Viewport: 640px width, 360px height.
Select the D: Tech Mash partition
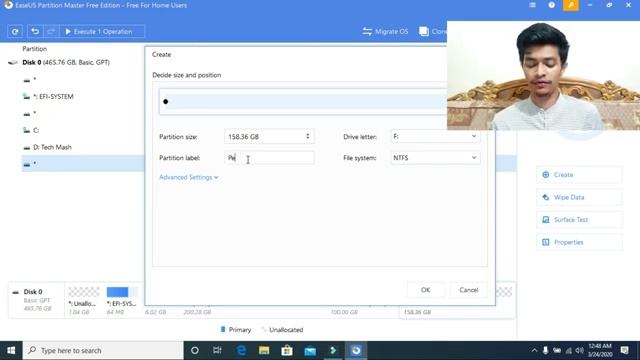click(x=52, y=147)
